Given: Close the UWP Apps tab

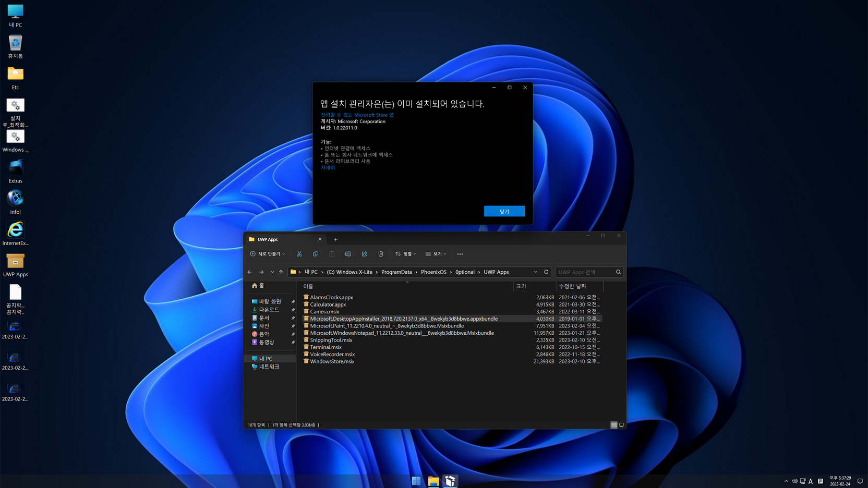Looking at the screenshot, I should pos(320,239).
